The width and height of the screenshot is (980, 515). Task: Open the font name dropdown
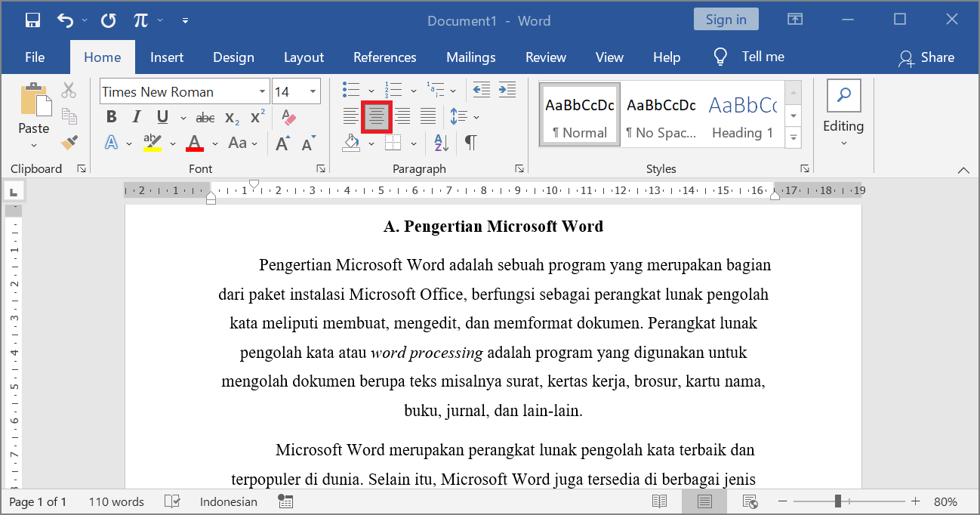pos(262,91)
